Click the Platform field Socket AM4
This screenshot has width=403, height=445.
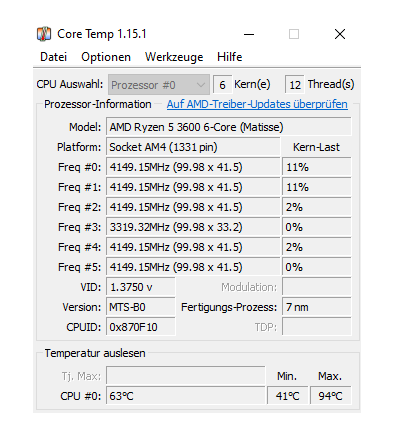click(x=193, y=147)
